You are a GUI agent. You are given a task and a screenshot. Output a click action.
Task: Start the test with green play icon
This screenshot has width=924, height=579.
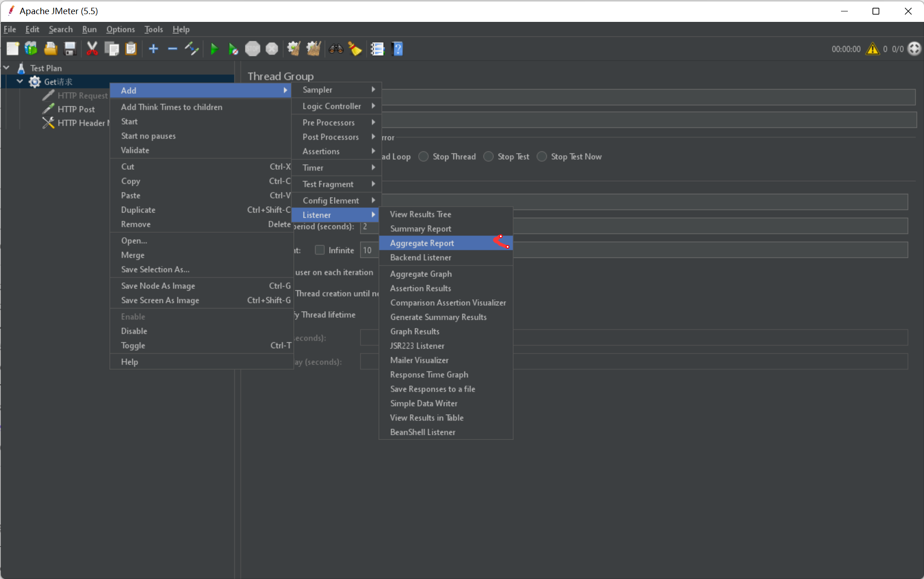[x=214, y=48]
